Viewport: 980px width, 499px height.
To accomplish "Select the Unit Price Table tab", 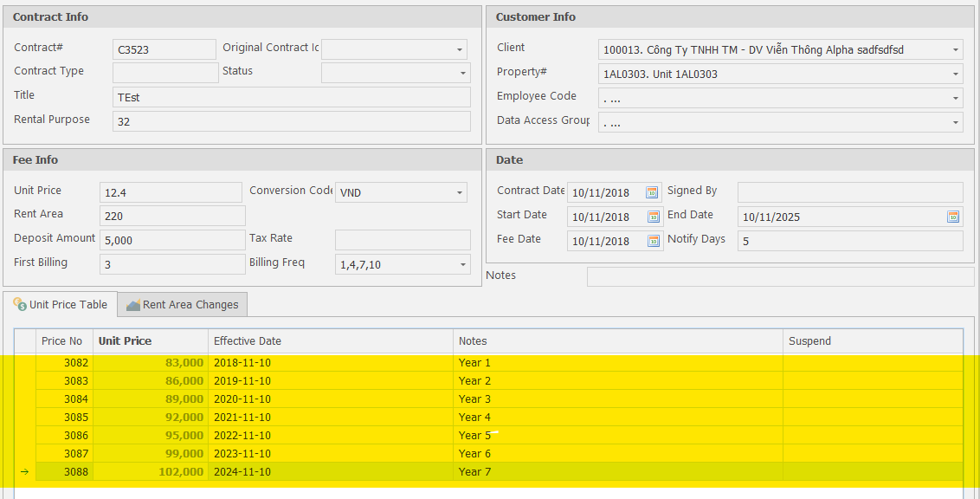I will click(61, 304).
